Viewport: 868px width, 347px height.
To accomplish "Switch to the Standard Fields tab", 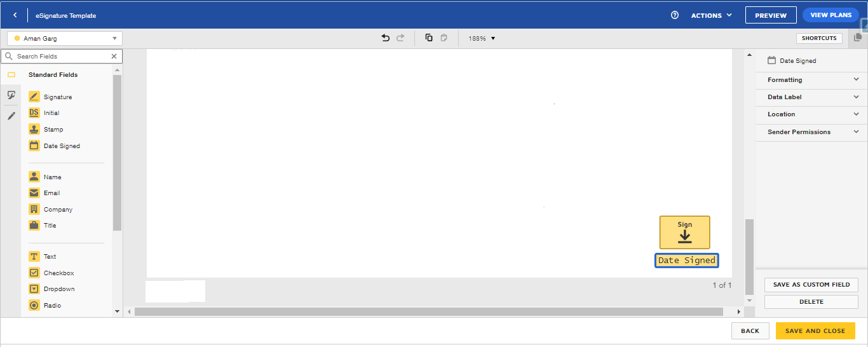I will click(11, 75).
